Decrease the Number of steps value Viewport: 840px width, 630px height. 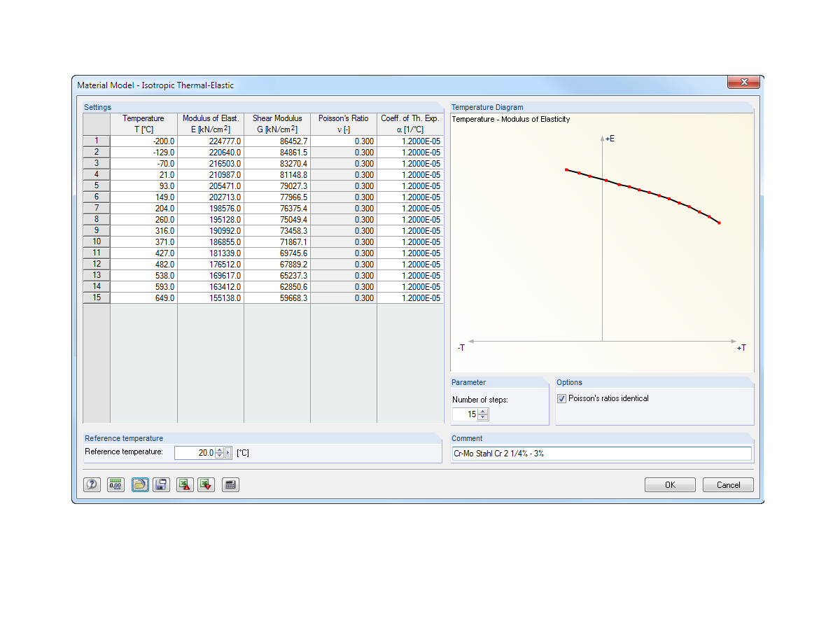click(483, 417)
